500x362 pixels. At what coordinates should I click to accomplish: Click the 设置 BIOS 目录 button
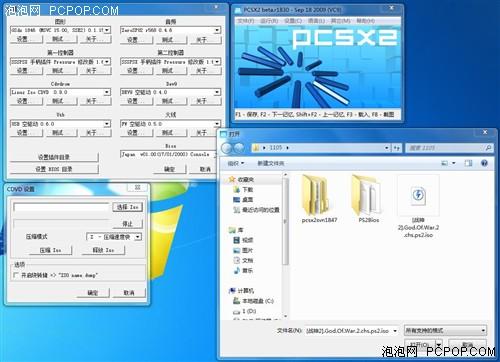click(54, 169)
